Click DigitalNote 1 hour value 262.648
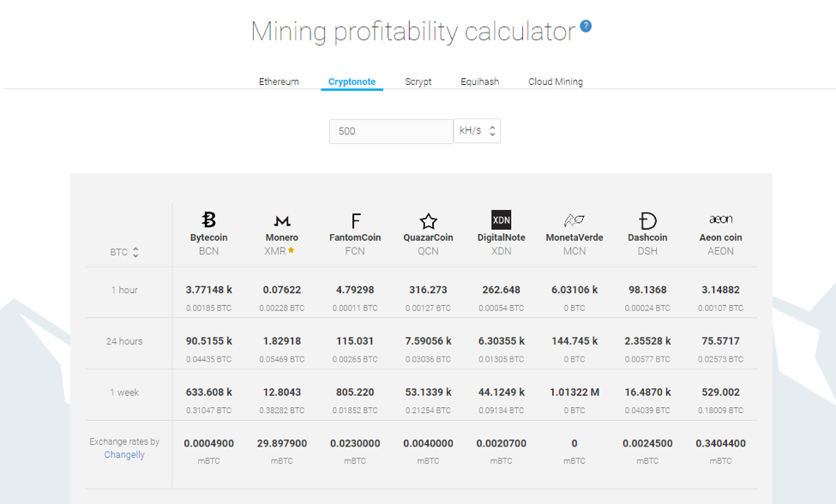Image resolution: width=836 pixels, height=504 pixels. click(502, 290)
